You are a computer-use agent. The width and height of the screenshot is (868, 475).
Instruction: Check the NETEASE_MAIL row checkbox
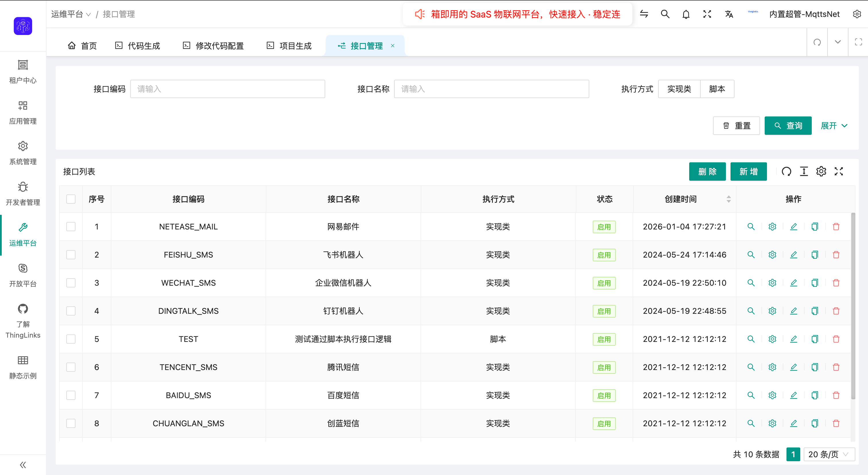click(x=71, y=227)
